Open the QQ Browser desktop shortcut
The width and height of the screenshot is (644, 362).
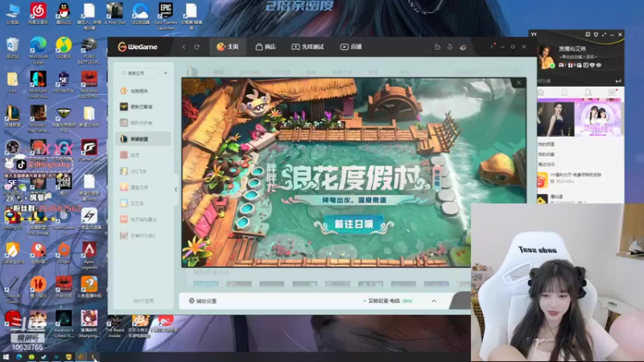[x=140, y=14]
